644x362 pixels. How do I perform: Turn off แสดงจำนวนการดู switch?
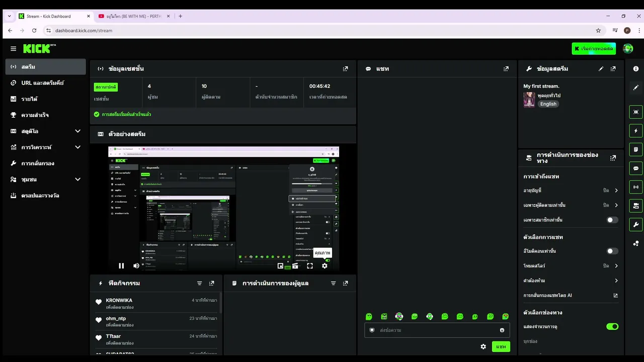pyautogui.click(x=612, y=327)
